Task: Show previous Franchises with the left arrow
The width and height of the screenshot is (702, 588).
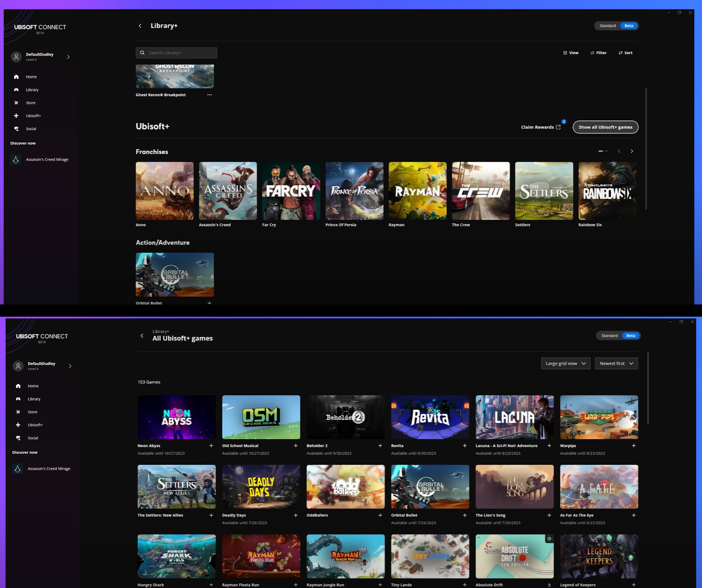Action: tap(619, 151)
